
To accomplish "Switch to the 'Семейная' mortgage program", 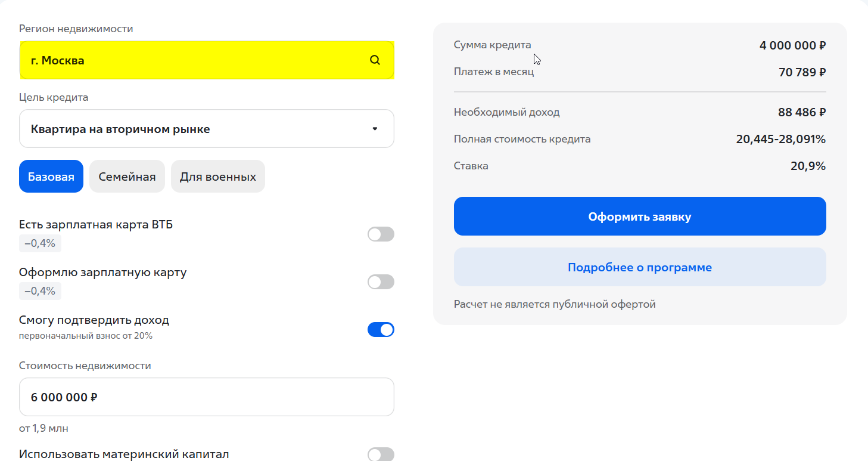I will point(127,176).
